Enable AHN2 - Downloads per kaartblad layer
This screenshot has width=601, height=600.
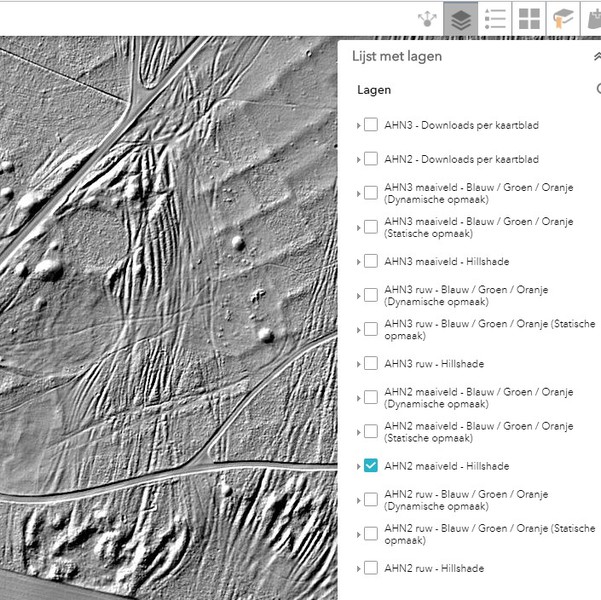tap(371, 159)
